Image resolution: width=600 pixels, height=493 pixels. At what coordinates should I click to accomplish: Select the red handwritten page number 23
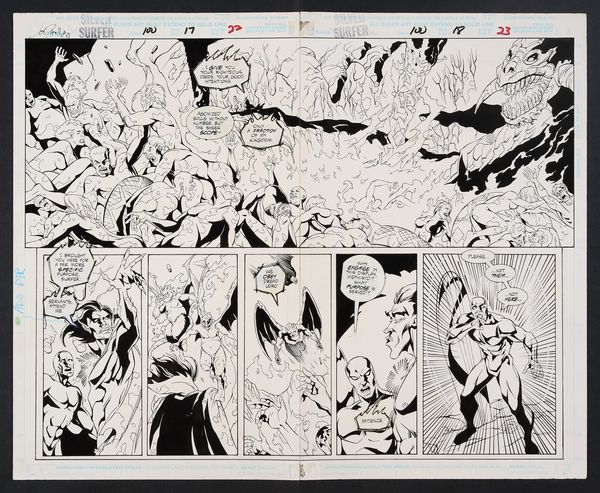(504, 31)
